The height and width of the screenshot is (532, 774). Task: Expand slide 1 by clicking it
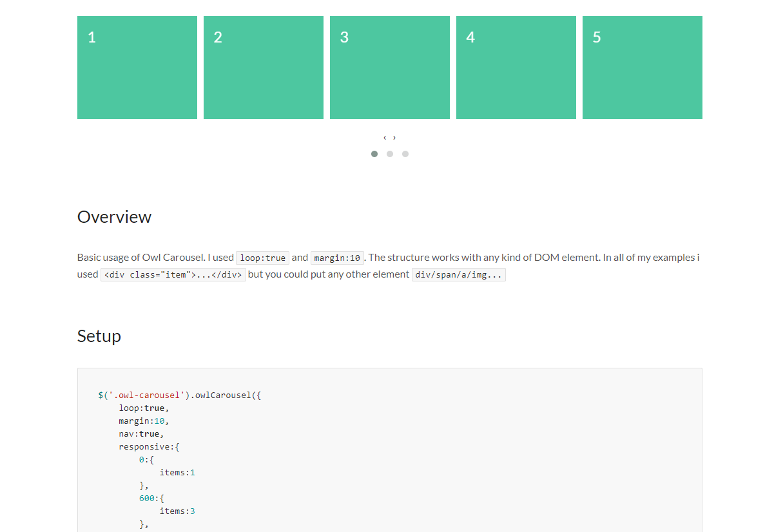(x=137, y=67)
